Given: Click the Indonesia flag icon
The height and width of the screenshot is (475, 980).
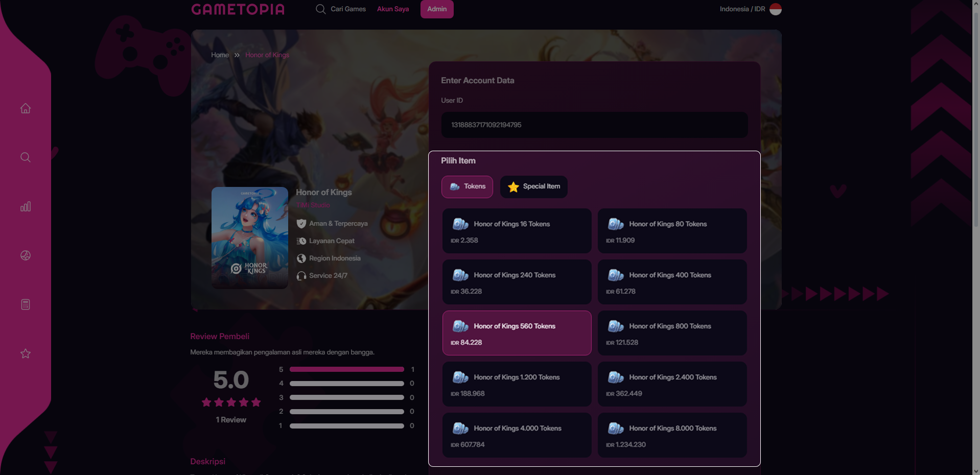Looking at the screenshot, I should (775, 9).
